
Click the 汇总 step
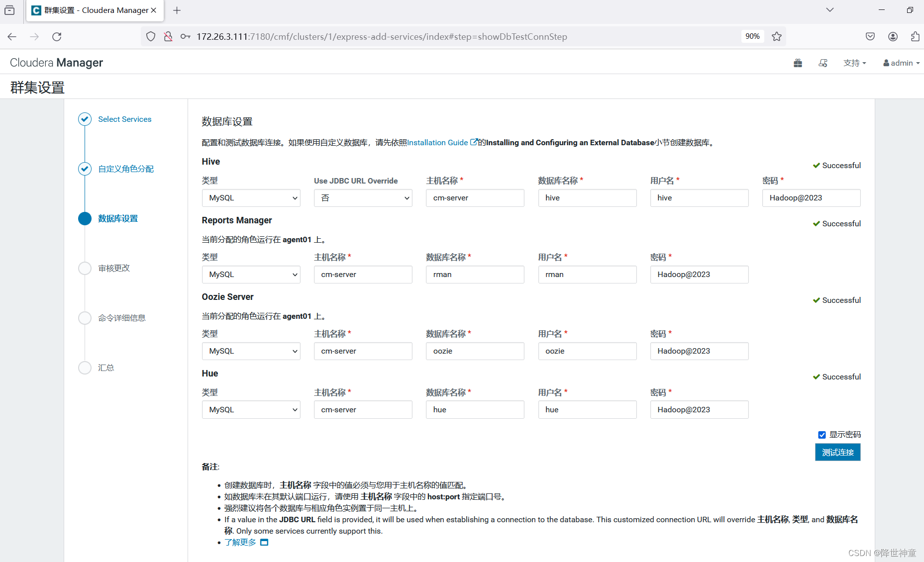pos(106,368)
